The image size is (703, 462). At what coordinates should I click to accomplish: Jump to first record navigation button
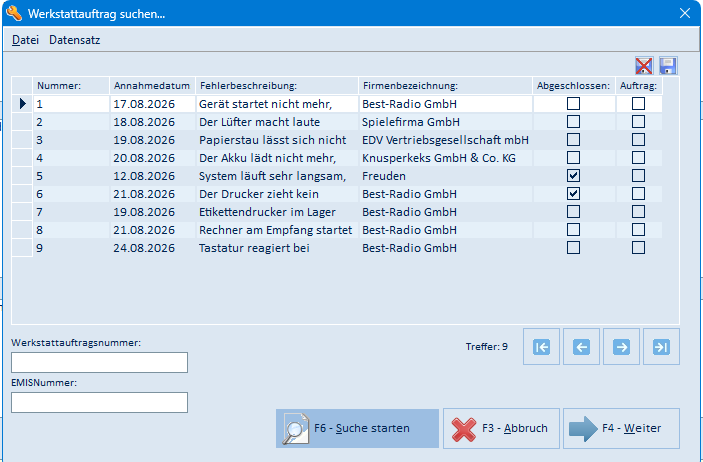click(x=541, y=347)
